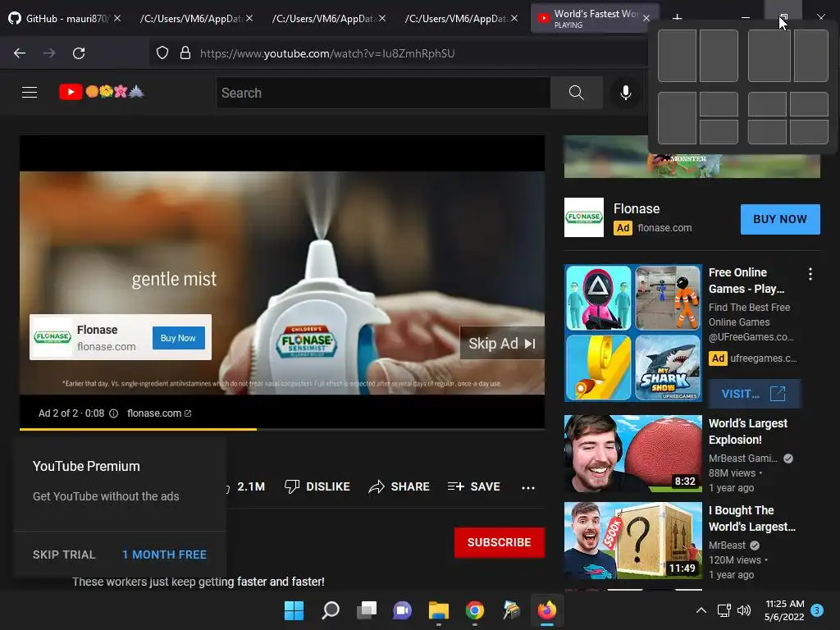840x630 pixels.
Task: Open Windows Start menu
Action: tap(294, 610)
